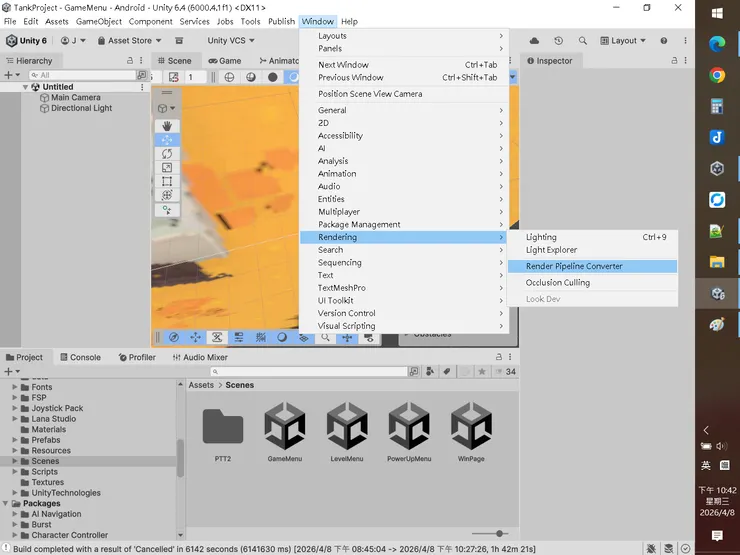The image size is (740, 555).
Task: Toggle the Project panel lock icon
Action: [497, 357]
